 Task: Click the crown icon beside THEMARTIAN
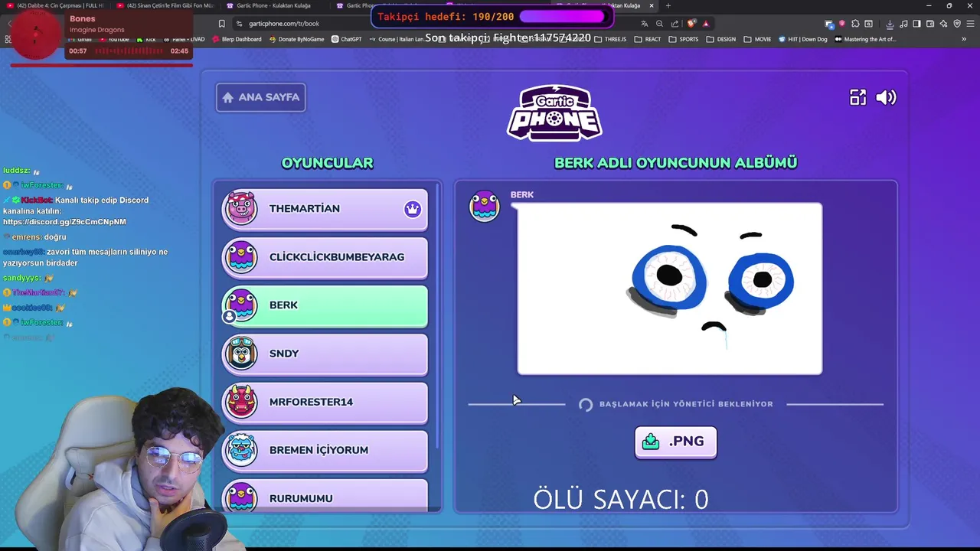tap(413, 209)
